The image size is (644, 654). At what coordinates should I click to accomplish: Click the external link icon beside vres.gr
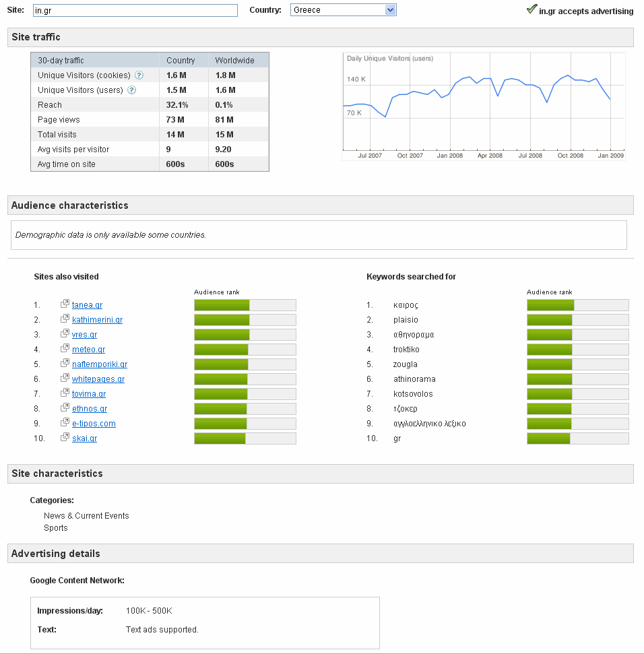point(65,333)
